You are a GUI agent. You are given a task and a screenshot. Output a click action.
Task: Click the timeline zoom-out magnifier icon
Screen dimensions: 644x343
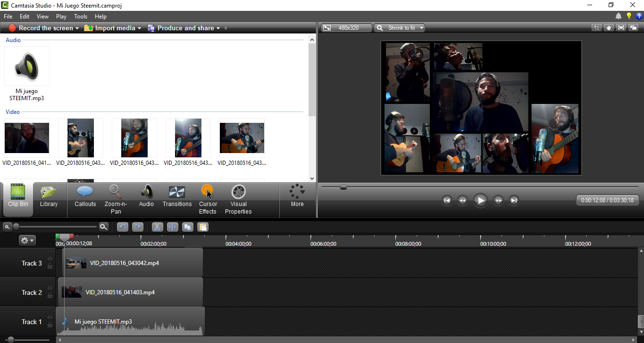pyautogui.click(x=7, y=227)
